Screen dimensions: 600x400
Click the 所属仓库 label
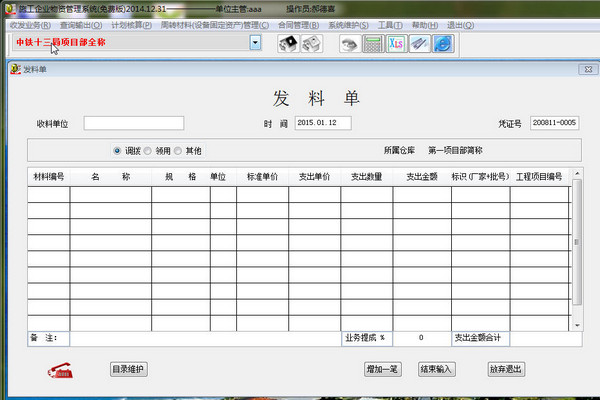click(x=399, y=150)
